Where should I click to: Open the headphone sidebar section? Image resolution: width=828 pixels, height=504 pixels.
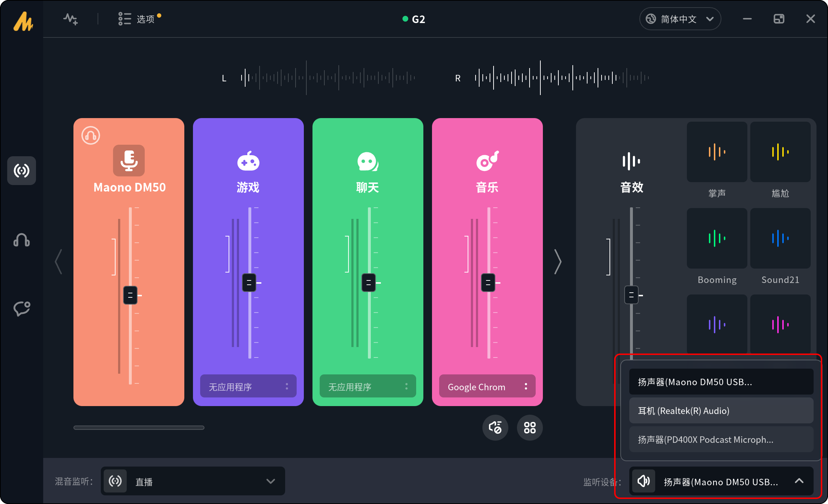[22, 240]
